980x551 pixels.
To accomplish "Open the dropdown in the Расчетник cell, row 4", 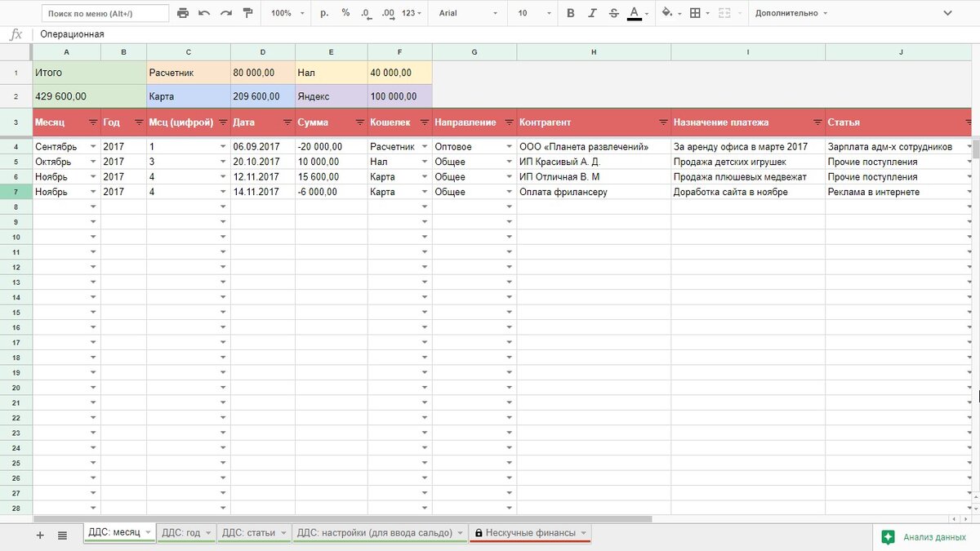I will pos(424,147).
